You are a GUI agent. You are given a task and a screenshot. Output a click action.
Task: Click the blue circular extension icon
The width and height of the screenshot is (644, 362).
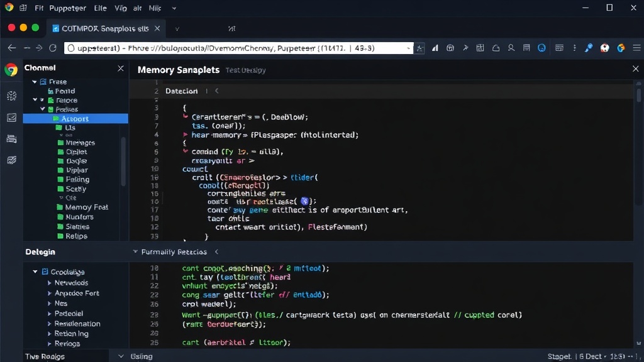tap(541, 48)
